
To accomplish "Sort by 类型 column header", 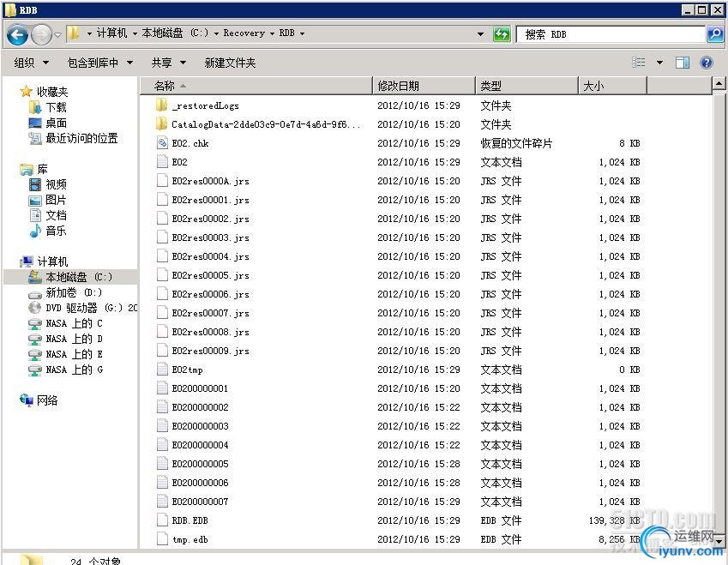I will (527, 86).
